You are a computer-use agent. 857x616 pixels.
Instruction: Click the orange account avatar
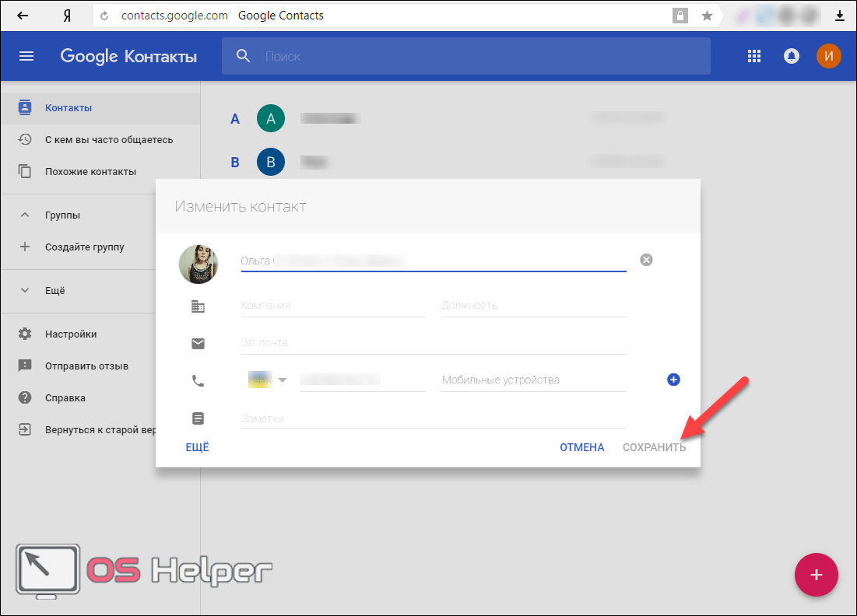828,56
